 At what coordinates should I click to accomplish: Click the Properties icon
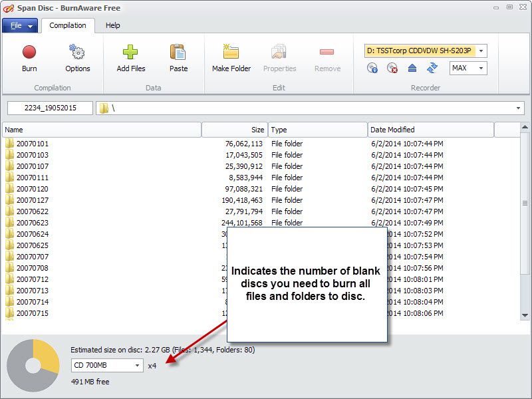[x=279, y=52]
